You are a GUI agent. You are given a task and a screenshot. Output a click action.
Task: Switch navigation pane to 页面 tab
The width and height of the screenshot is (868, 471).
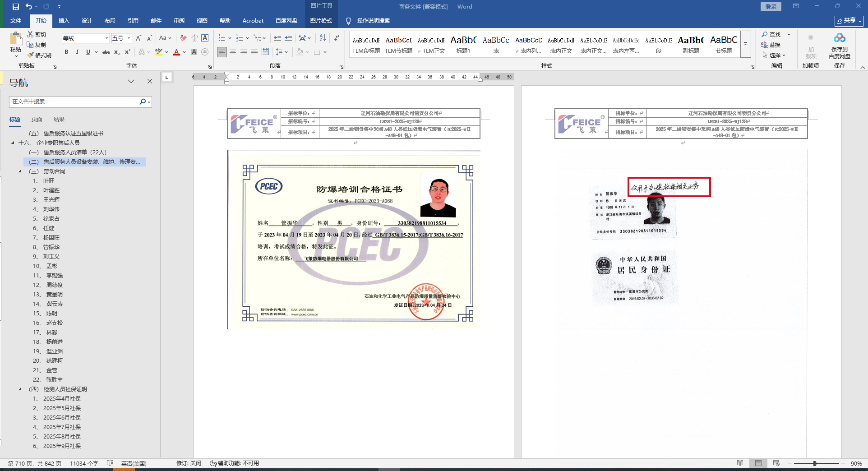tap(37, 120)
